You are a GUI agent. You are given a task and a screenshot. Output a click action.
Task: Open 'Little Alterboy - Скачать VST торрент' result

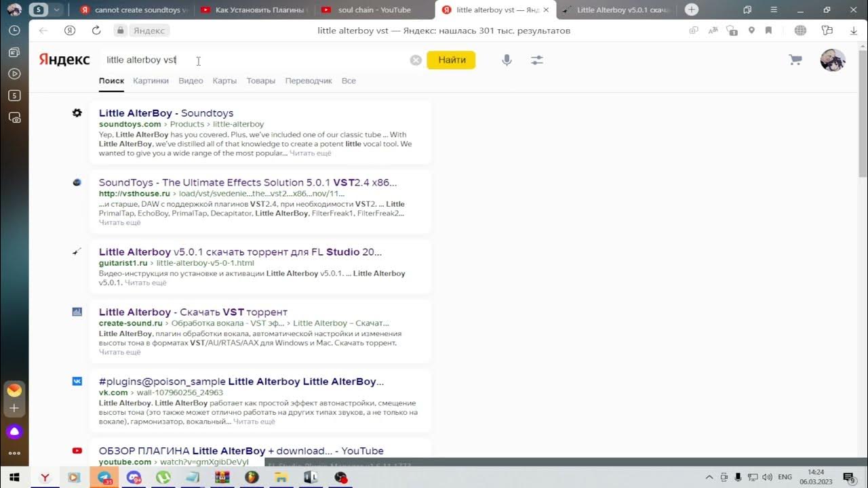(193, 312)
